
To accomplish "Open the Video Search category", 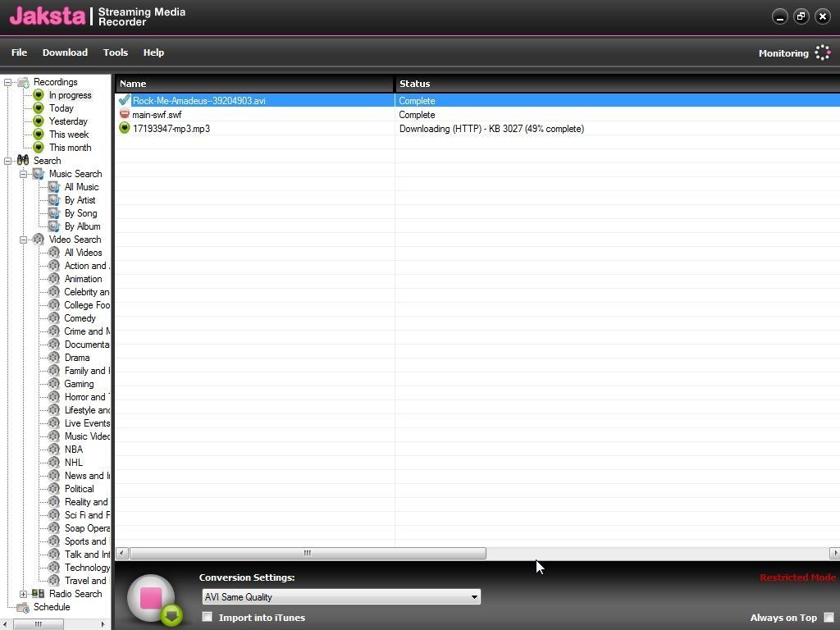I will [39, 240].
